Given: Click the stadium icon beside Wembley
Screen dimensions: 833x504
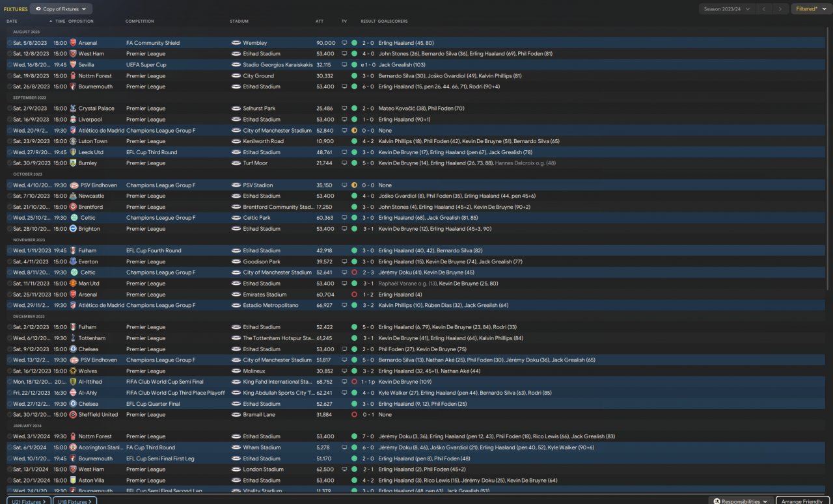Looking at the screenshot, I should click(x=236, y=43).
